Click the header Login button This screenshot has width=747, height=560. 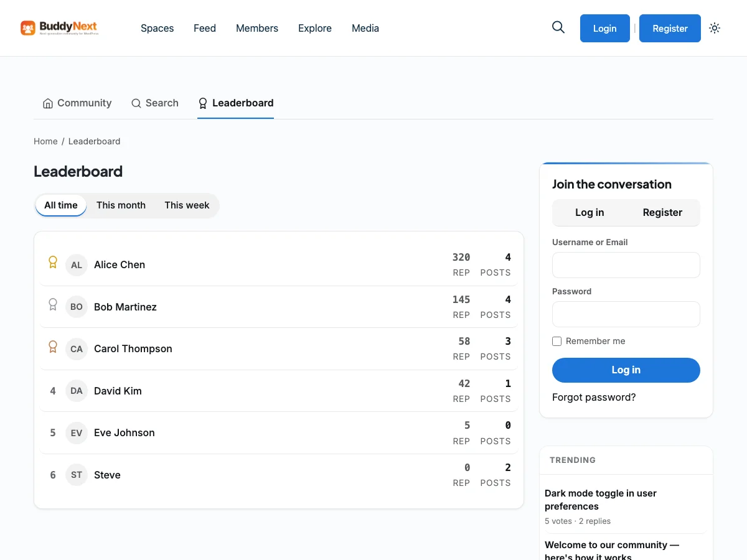pos(605,28)
